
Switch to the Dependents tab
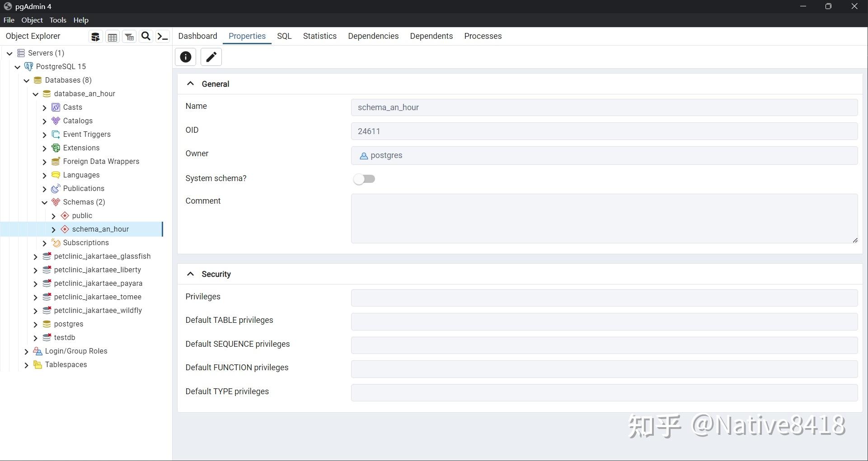tap(431, 36)
